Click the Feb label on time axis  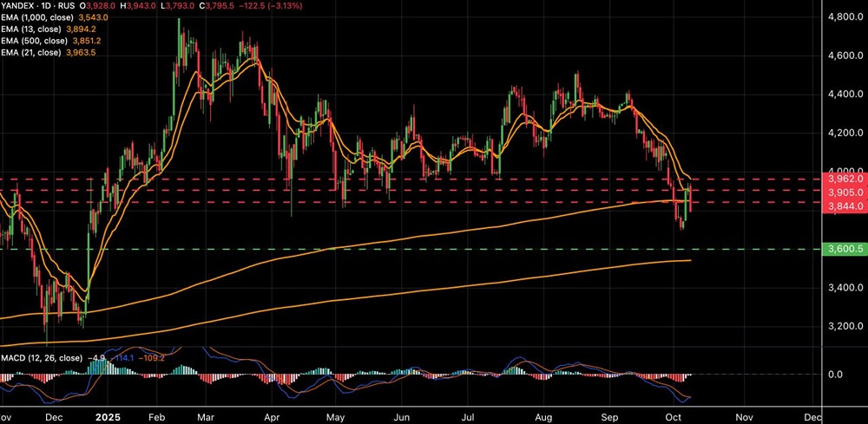[155, 416]
